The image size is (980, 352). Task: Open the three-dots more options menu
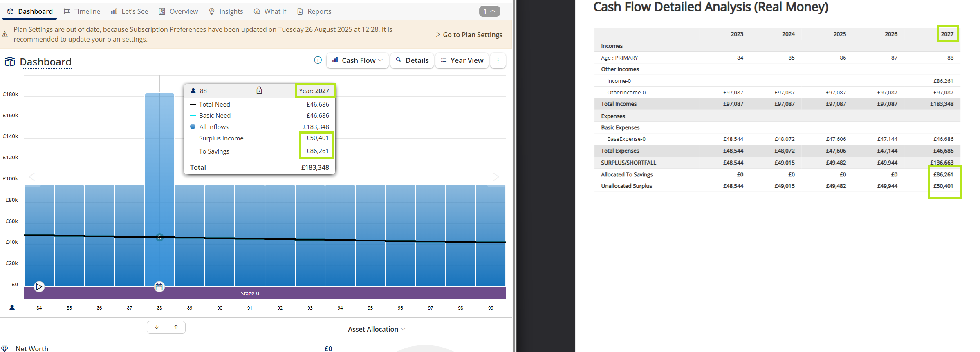tap(498, 60)
